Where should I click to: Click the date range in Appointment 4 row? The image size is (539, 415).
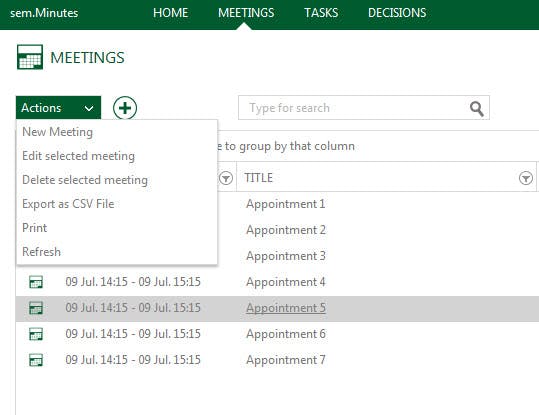click(133, 282)
